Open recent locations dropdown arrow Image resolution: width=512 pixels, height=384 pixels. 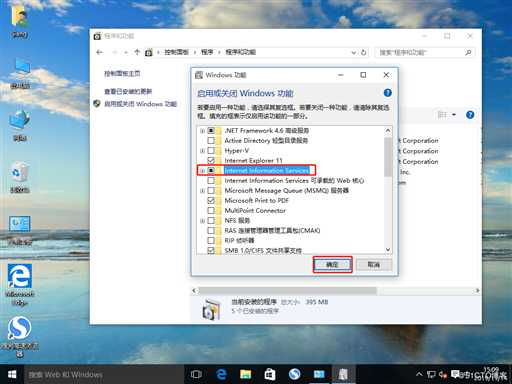[x=126, y=52]
